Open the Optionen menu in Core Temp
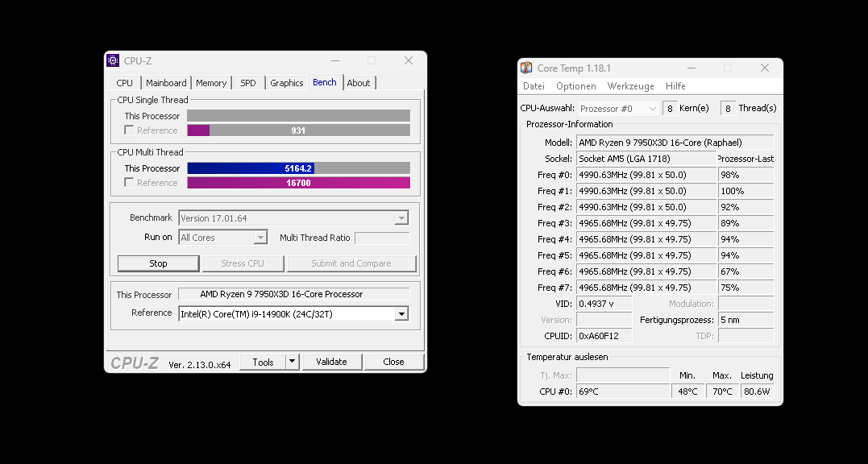This screenshot has height=464, width=868. tap(576, 86)
